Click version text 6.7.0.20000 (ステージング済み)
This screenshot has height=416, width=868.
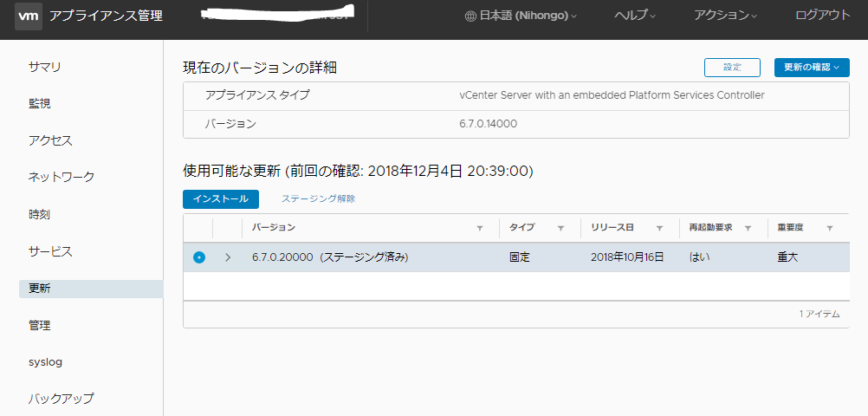330,257
